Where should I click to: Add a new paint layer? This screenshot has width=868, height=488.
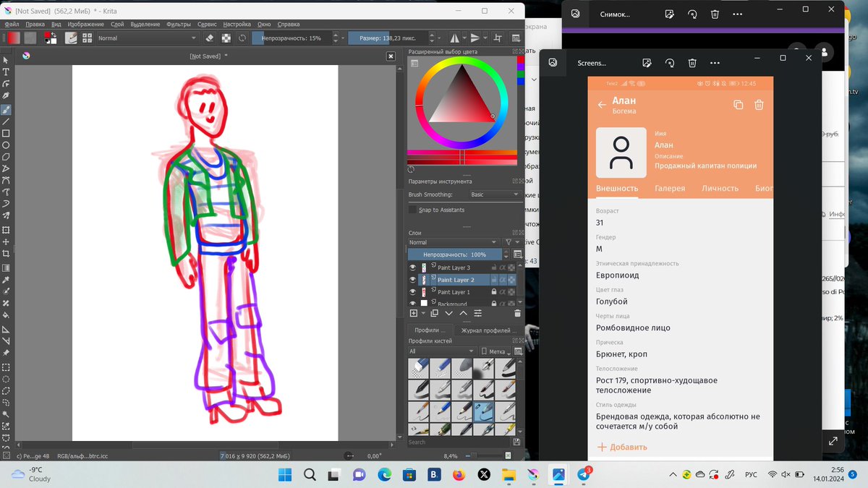(414, 313)
